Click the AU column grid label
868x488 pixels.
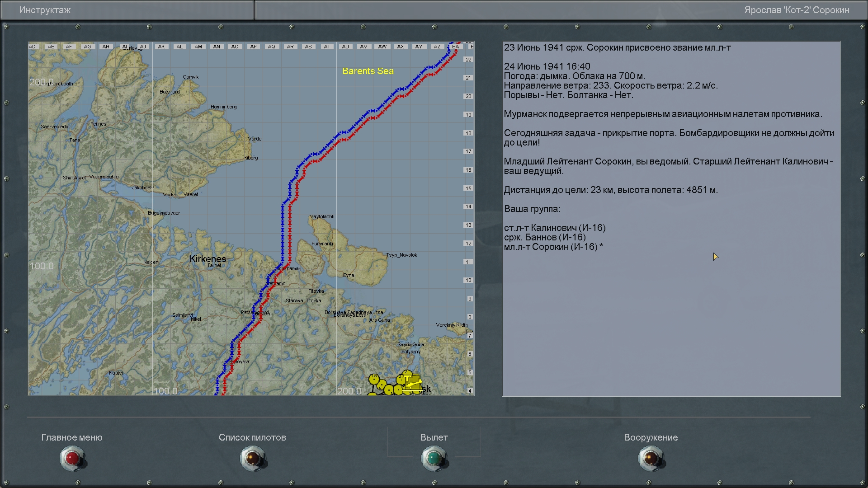pos(345,47)
